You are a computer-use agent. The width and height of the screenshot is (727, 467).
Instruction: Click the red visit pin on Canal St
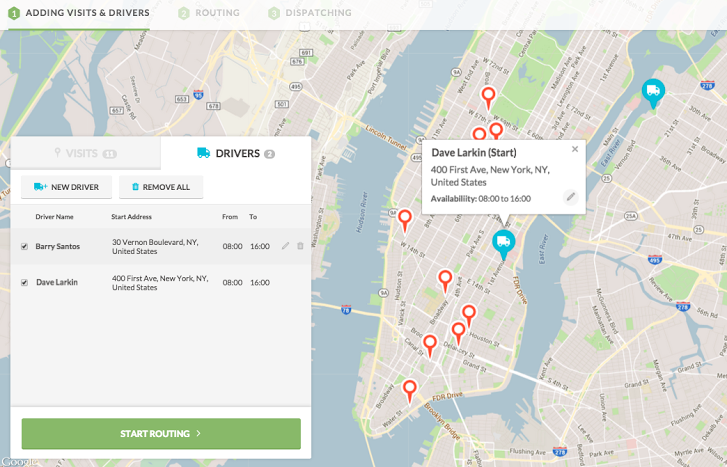(430, 346)
